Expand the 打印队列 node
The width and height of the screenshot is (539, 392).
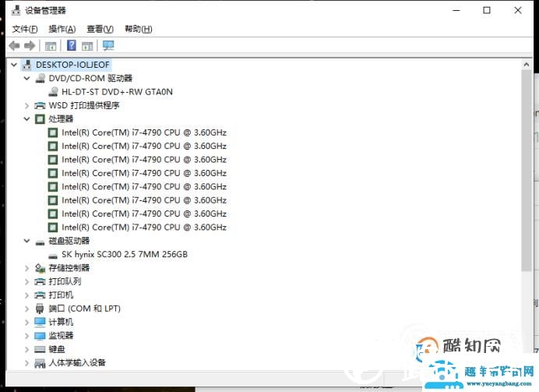(26, 281)
